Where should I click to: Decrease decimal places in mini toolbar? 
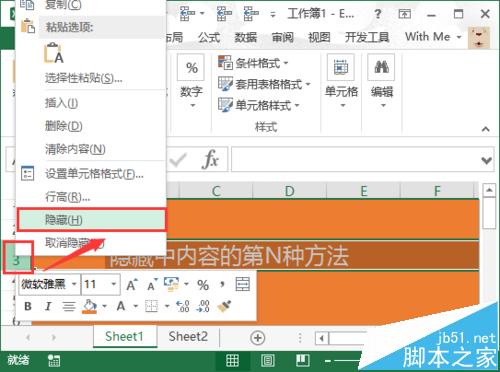tap(203, 306)
